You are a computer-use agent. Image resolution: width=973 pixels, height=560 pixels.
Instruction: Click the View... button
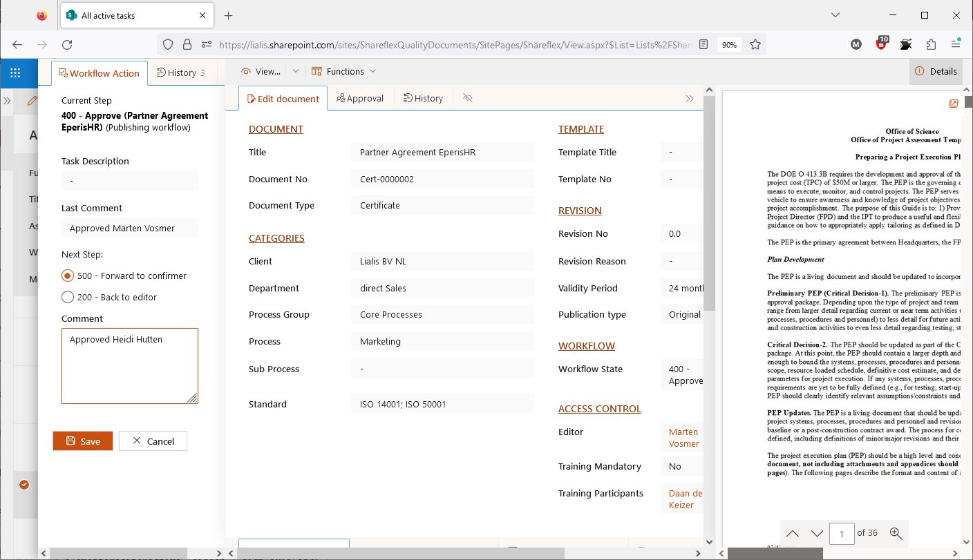[261, 71]
